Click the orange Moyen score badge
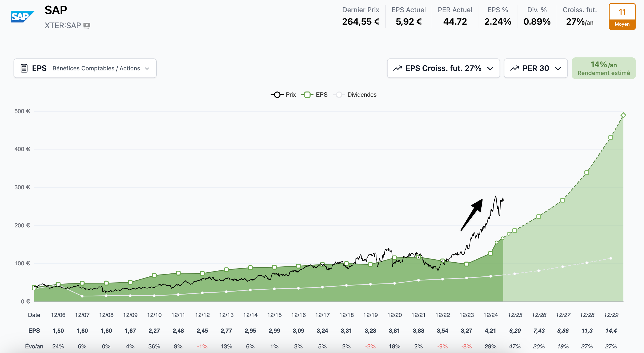The height and width of the screenshot is (353, 644). tap(622, 17)
